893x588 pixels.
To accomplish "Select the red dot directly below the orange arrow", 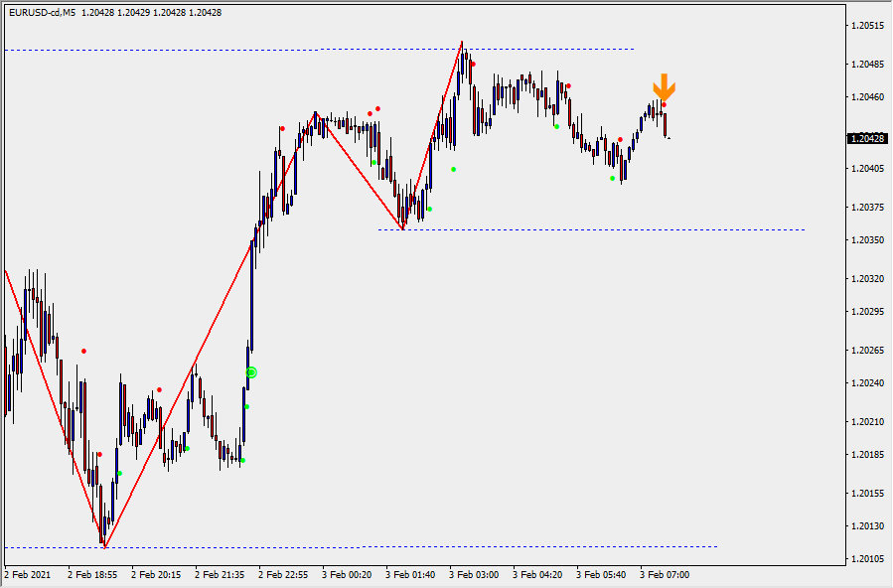I will click(664, 105).
